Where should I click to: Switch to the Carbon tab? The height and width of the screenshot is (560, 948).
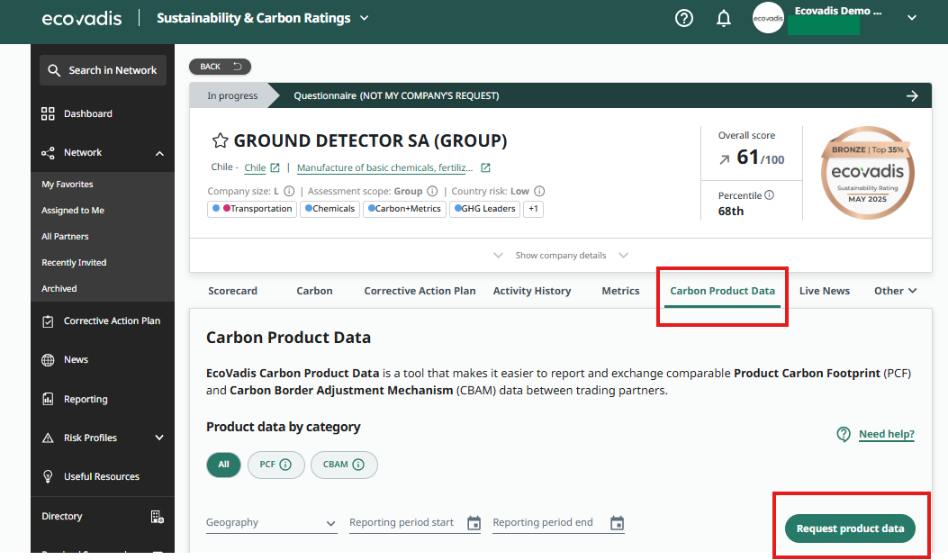pyautogui.click(x=314, y=291)
